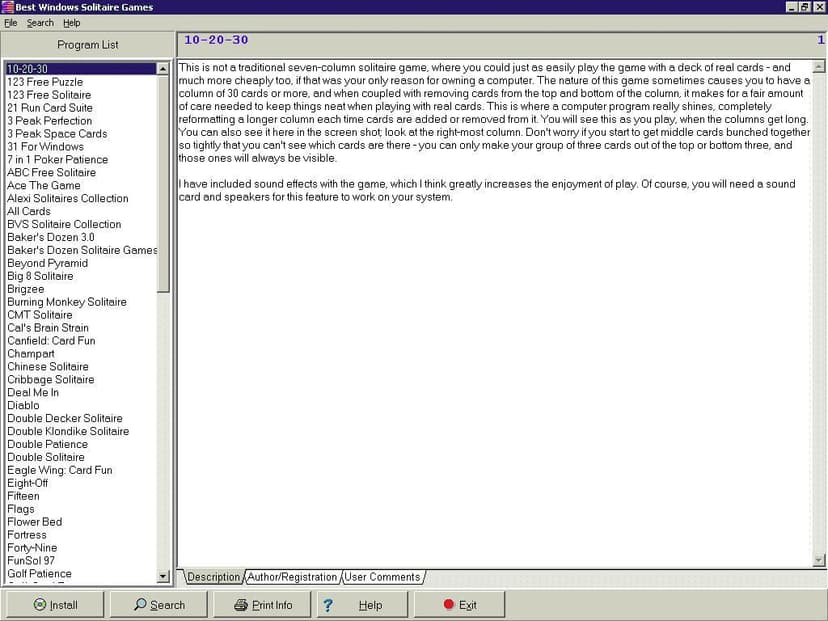
Task: Select '10-20-30' in the program list
Action: pyautogui.click(x=80, y=69)
